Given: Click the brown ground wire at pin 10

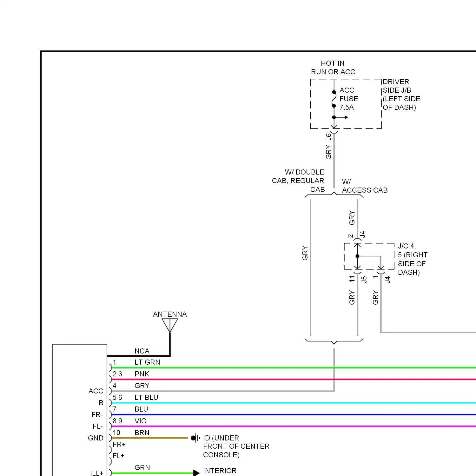Looking at the screenshot, I should click(x=150, y=438).
